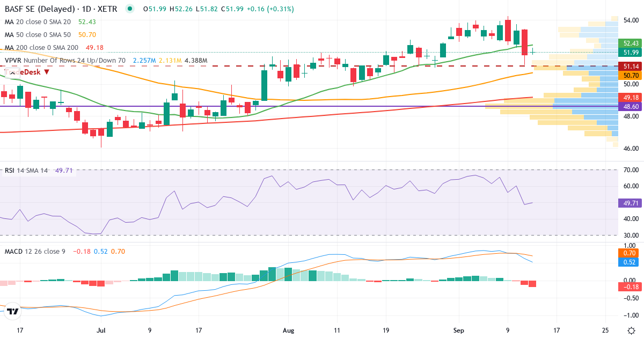Open the chart settings gear icon
Image resolution: width=644 pixels, height=338 pixels.
pos(631,329)
